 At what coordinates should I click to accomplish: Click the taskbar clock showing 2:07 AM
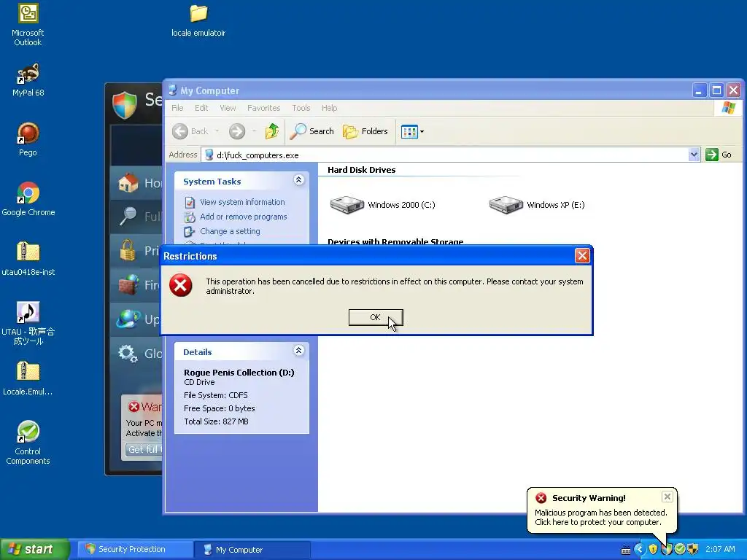[x=720, y=550]
